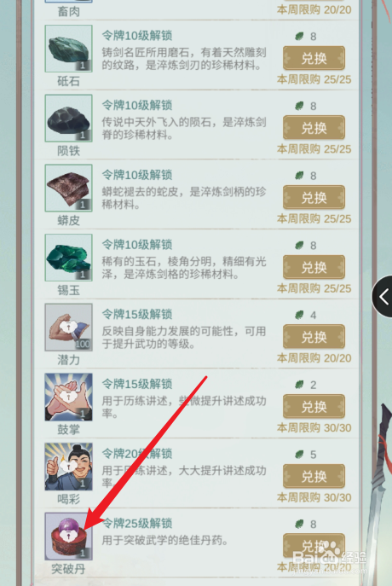Exchange the 锡玉 item

(x=314, y=267)
